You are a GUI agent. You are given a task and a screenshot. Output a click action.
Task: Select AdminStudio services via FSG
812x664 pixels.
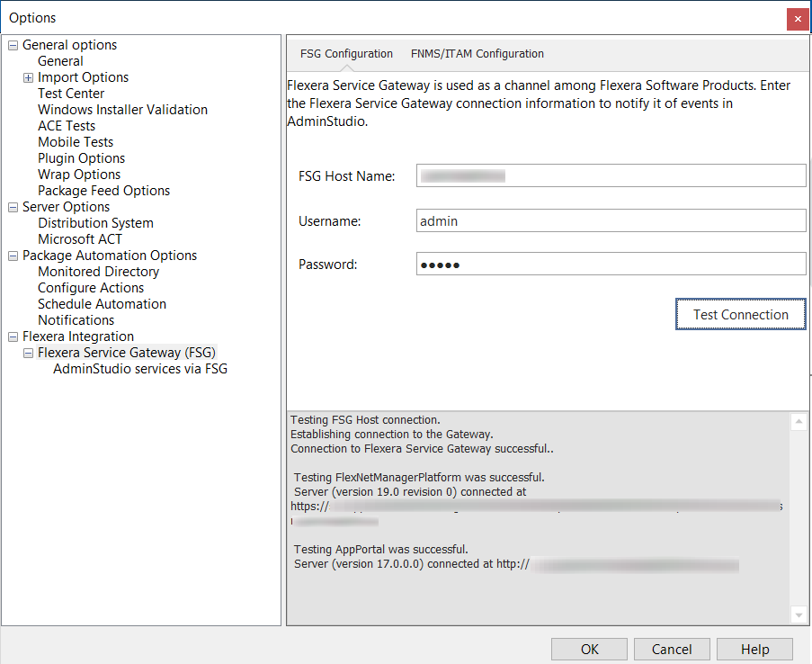point(140,369)
